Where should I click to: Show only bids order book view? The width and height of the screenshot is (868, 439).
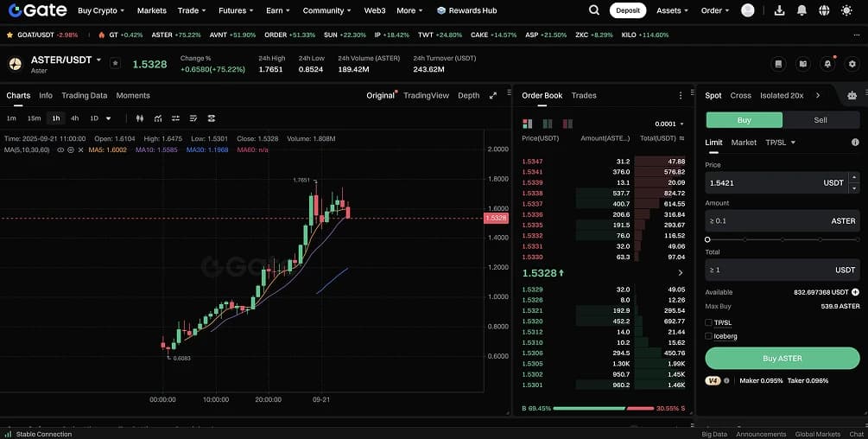[548, 124]
